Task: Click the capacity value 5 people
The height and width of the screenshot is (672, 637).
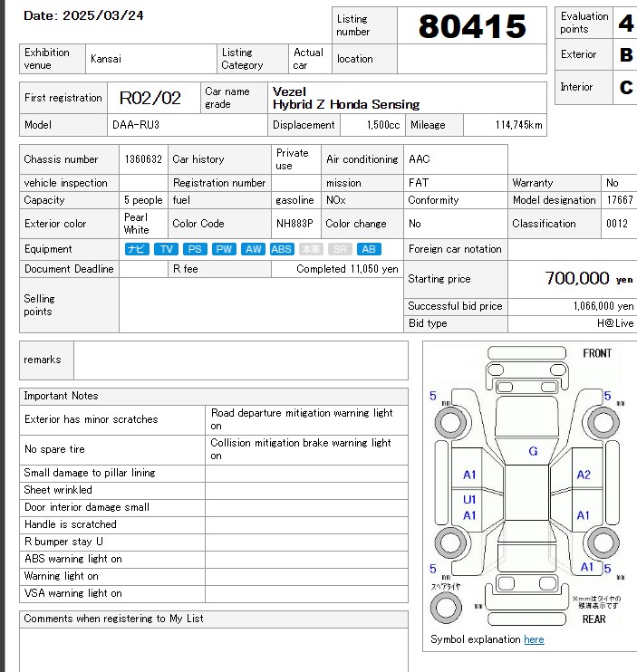Action: 143,200
